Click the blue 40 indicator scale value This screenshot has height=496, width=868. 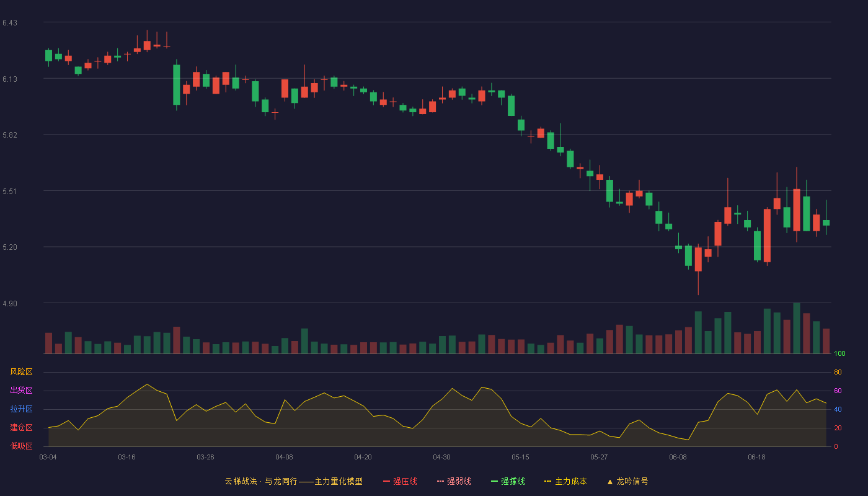pyautogui.click(x=838, y=409)
